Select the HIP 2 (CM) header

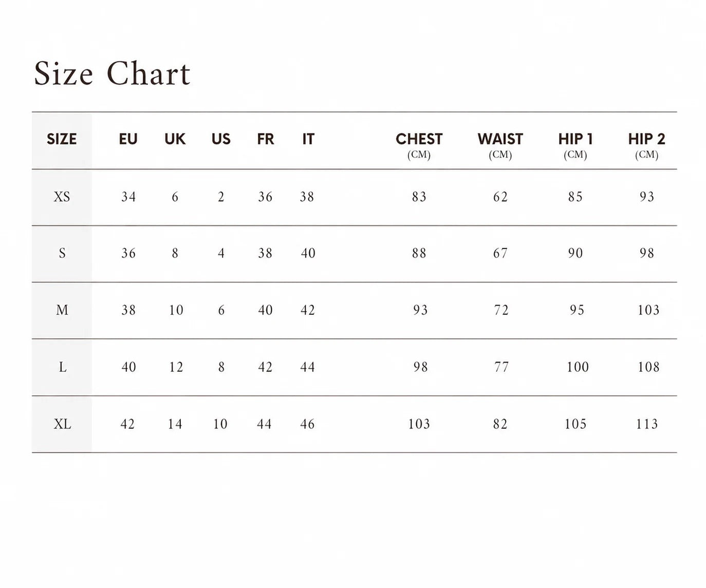click(646, 146)
